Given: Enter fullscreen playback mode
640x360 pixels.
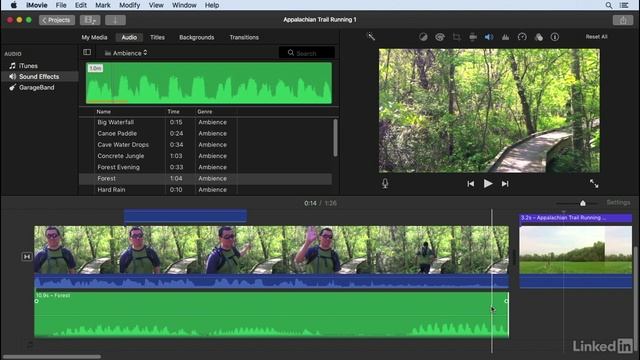Looking at the screenshot, I should point(594,184).
